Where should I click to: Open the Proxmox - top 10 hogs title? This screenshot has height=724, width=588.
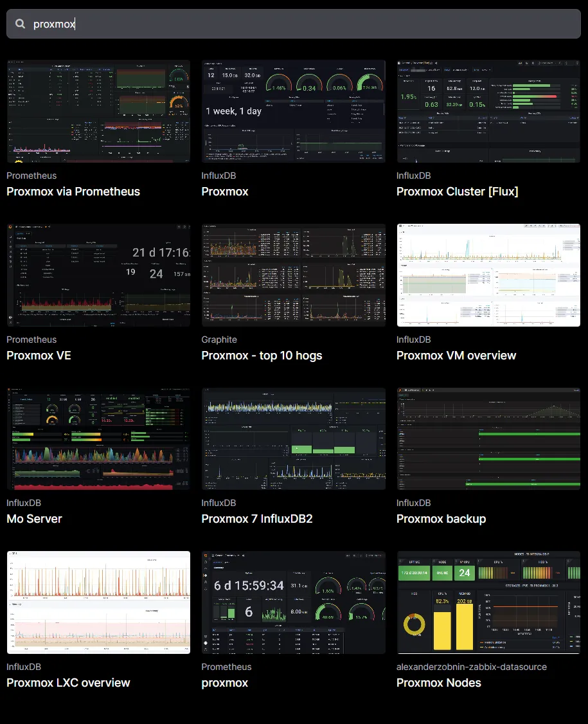[x=262, y=356]
